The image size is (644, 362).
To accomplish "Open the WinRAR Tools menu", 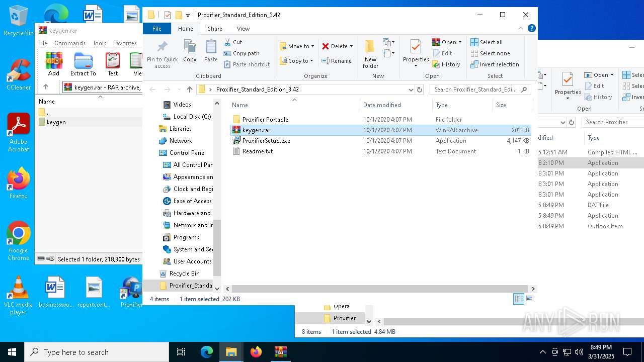I will [99, 43].
